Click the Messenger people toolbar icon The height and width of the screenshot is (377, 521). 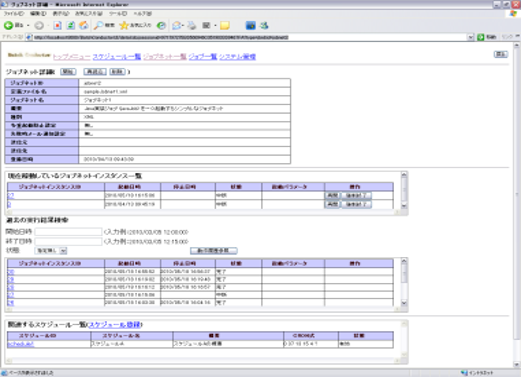click(x=264, y=25)
